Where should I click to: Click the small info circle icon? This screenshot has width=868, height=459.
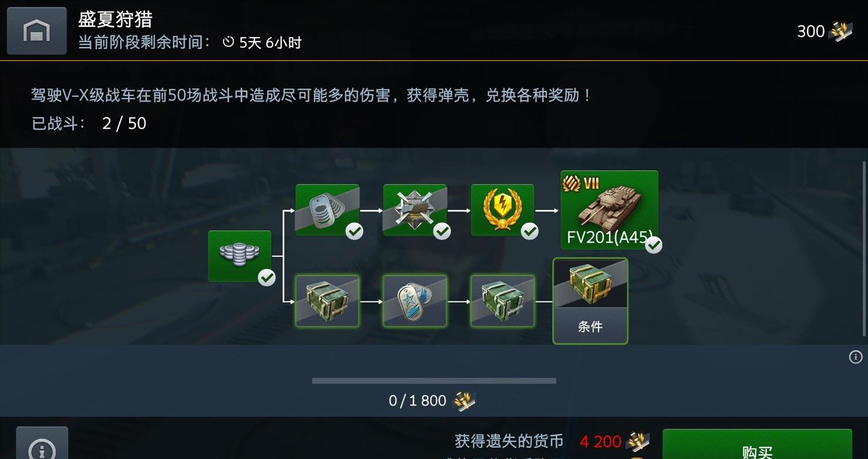856,357
